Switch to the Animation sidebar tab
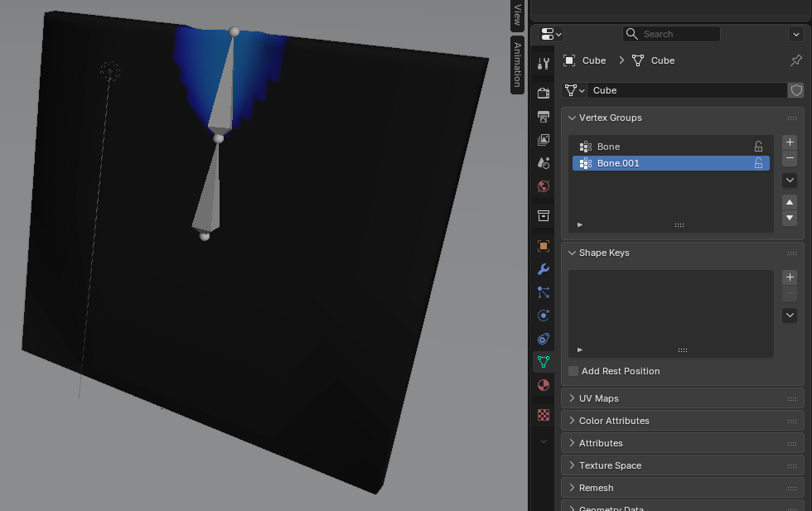This screenshot has width=812, height=511. point(517,65)
